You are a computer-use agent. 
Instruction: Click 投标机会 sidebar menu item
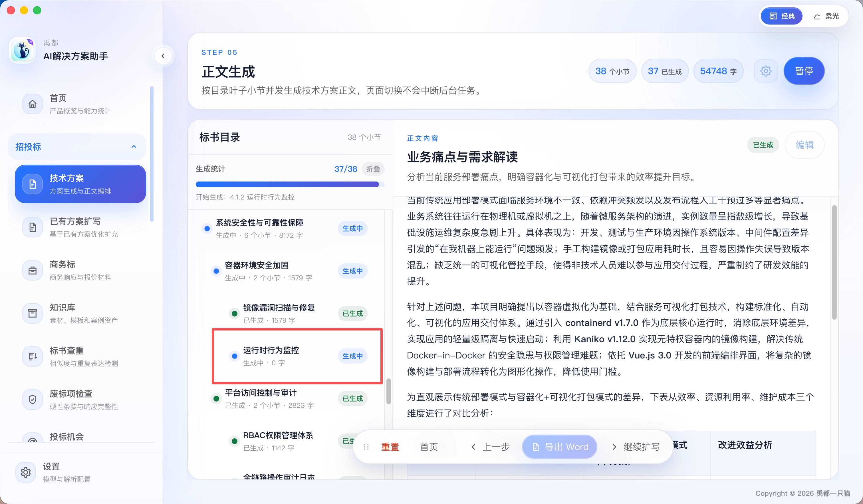[80, 437]
